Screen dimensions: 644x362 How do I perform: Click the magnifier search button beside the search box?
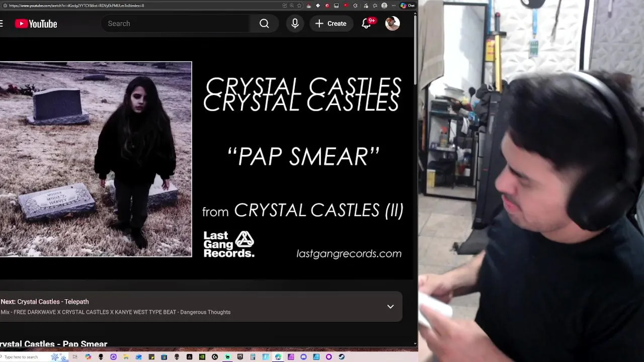click(x=264, y=24)
